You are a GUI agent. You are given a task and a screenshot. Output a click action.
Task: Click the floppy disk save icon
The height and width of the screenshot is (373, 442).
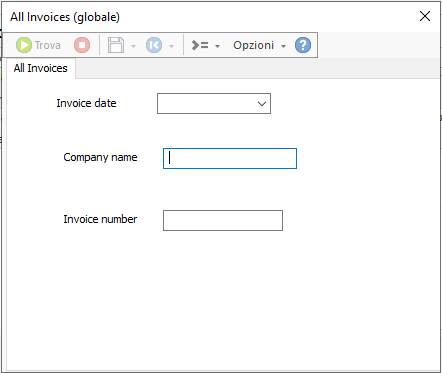[x=116, y=45]
